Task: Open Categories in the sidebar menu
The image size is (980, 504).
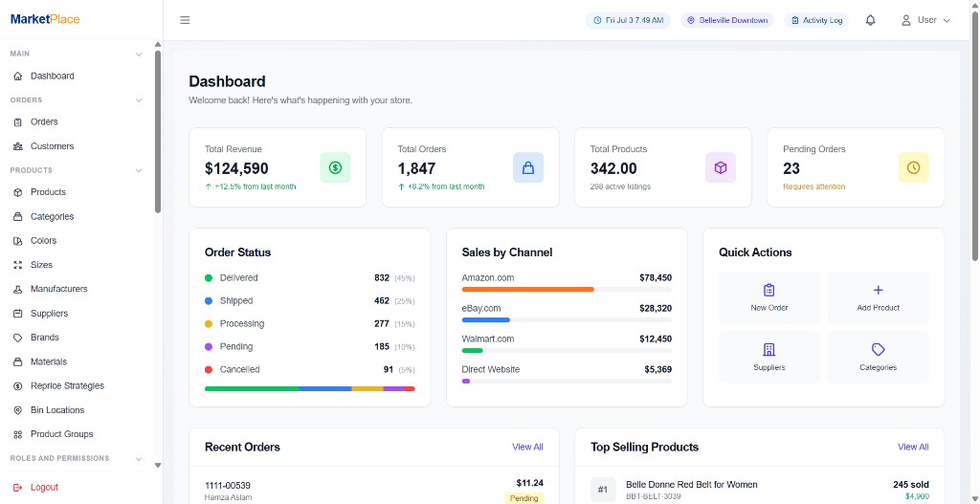Action: coord(53,217)
